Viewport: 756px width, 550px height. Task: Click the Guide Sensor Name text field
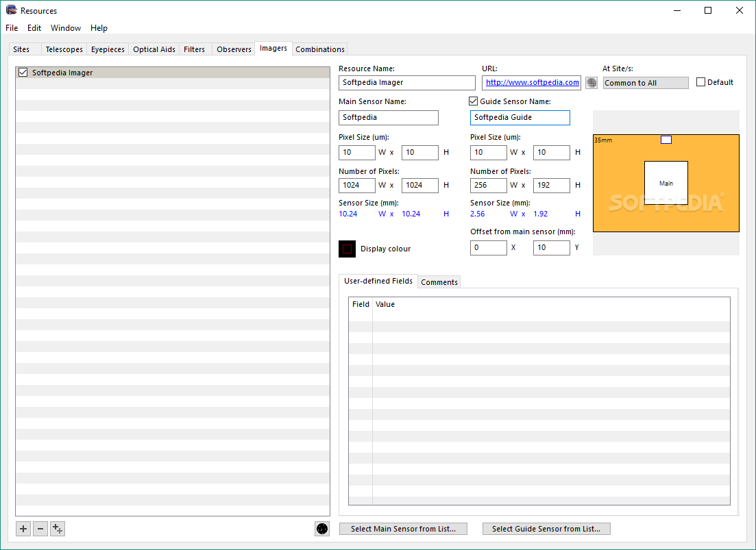point(520,118)
